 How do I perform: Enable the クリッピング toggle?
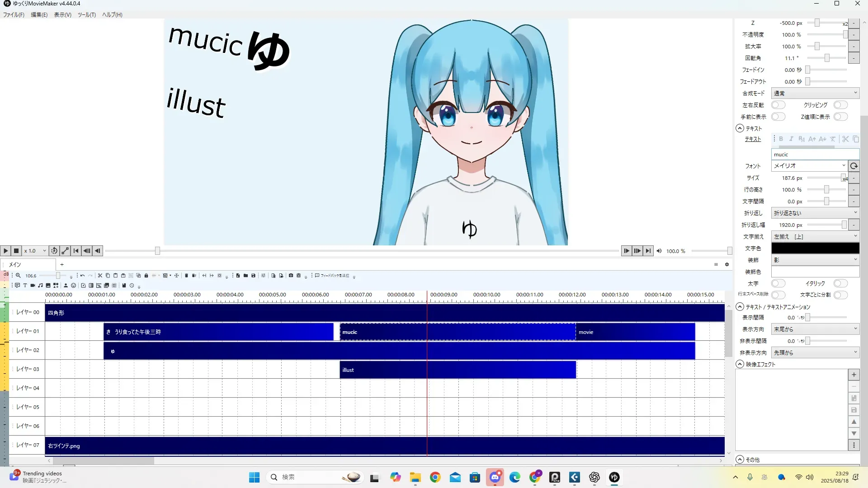coord(840,105)
